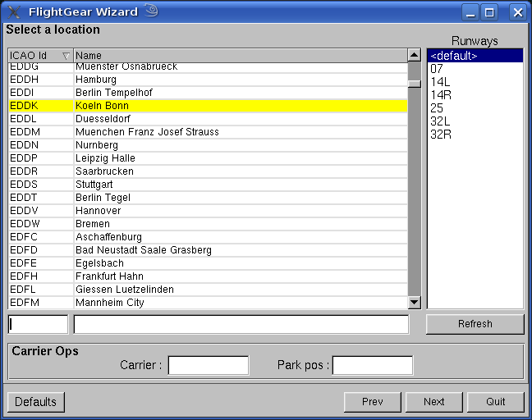Select the Saarbrucken airport row
532x420 pixels.
tap(208, 171)
